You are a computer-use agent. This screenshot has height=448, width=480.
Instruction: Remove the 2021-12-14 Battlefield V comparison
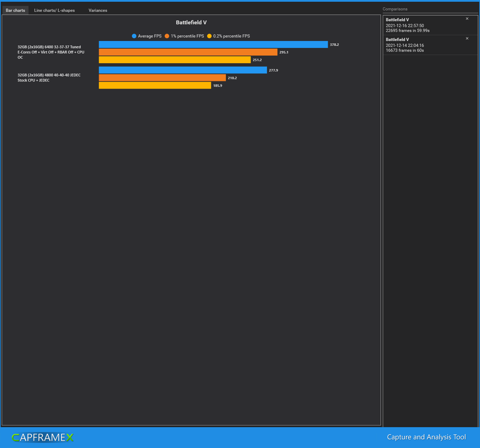pos(467,39)
